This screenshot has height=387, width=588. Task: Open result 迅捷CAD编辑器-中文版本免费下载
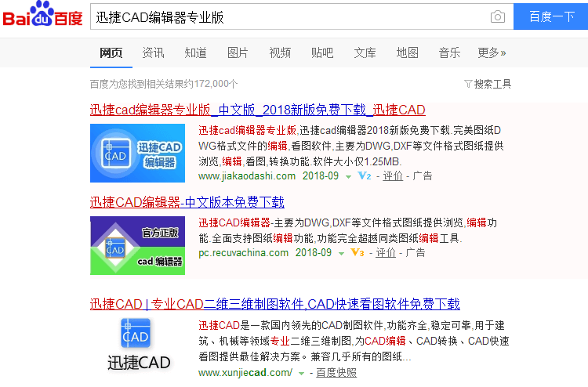pyautogui.click(x=187, y=202)
